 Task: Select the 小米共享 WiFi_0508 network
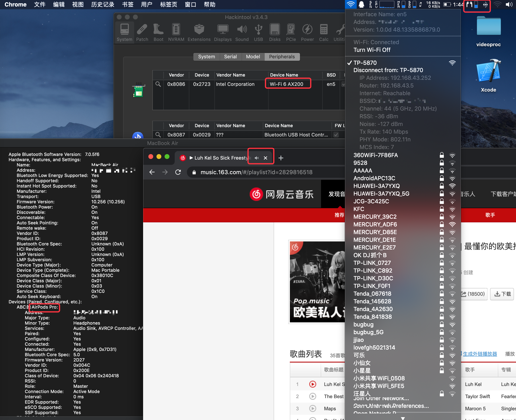pos(403,378)
